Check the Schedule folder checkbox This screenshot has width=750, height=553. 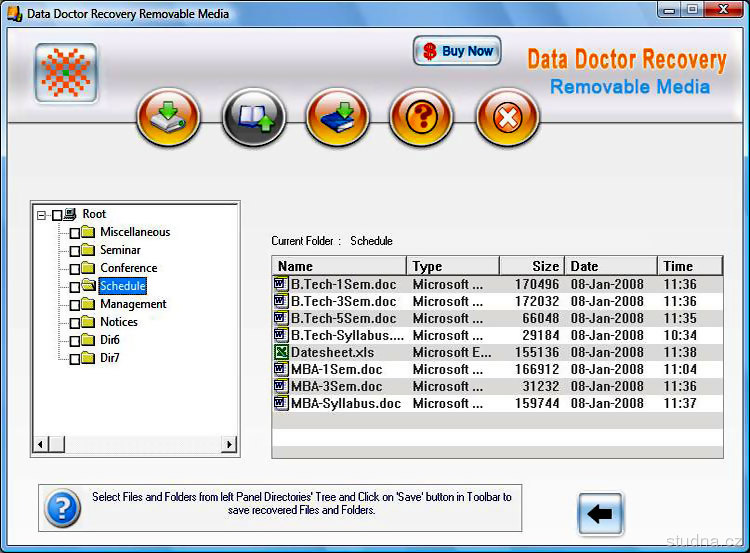[75, 287]
